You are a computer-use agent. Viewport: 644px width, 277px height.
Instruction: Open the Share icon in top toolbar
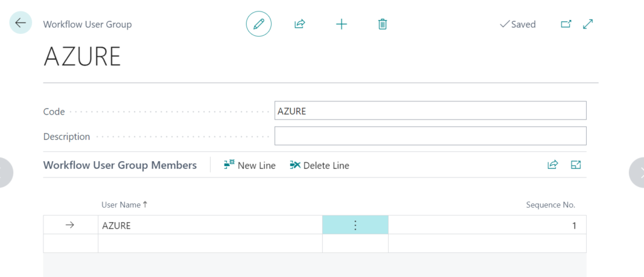pos(300,25)
